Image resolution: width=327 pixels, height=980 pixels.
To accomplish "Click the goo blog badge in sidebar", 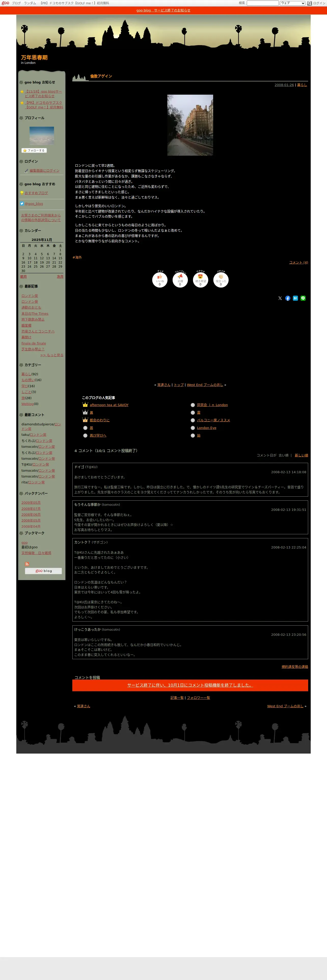I will point(43,571).
